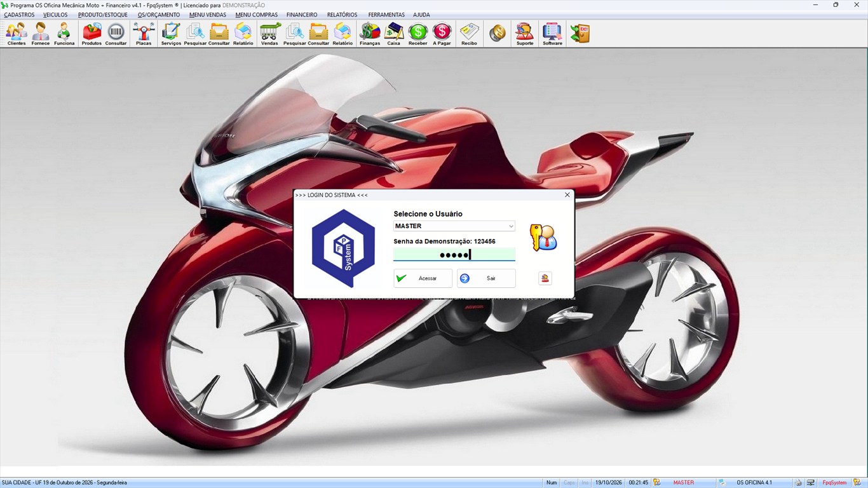Click the Sair button
The width and height of the screenshot is (868, 488).
[486, 278]
